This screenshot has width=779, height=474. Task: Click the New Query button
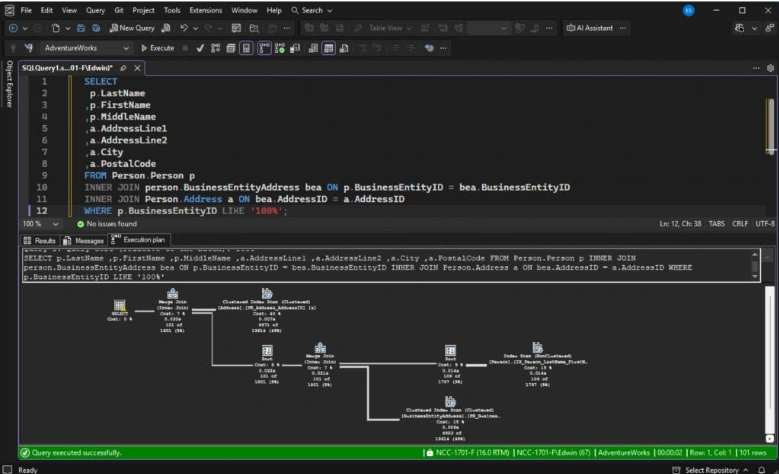point(132,28)
